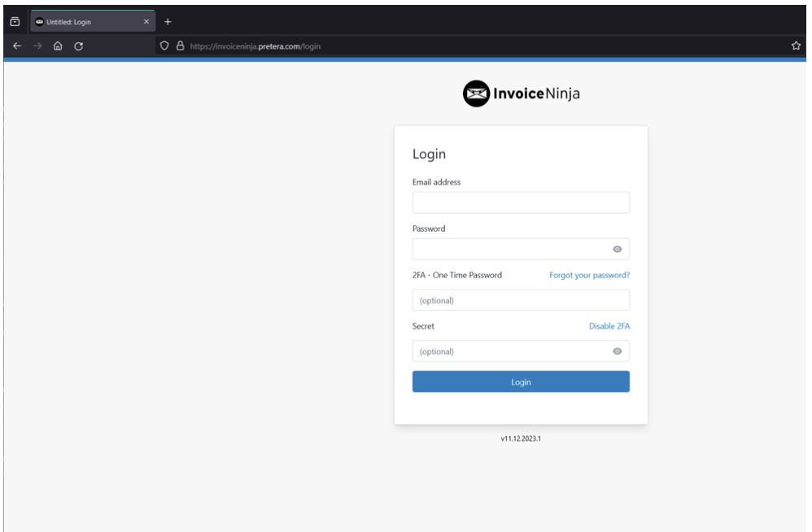The image size is (812, 532).
Task: Open a new browser tab
Action: tap(168, 22)
